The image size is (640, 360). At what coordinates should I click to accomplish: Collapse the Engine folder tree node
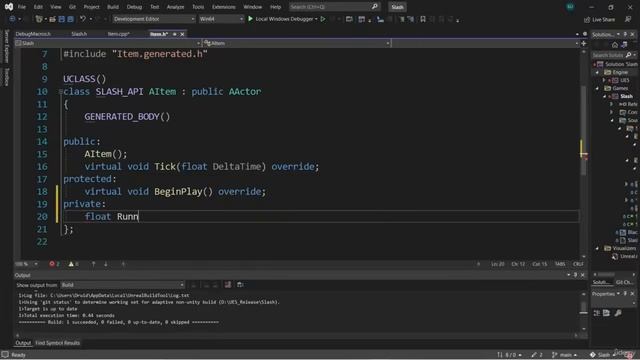click(x=598, y=72)
